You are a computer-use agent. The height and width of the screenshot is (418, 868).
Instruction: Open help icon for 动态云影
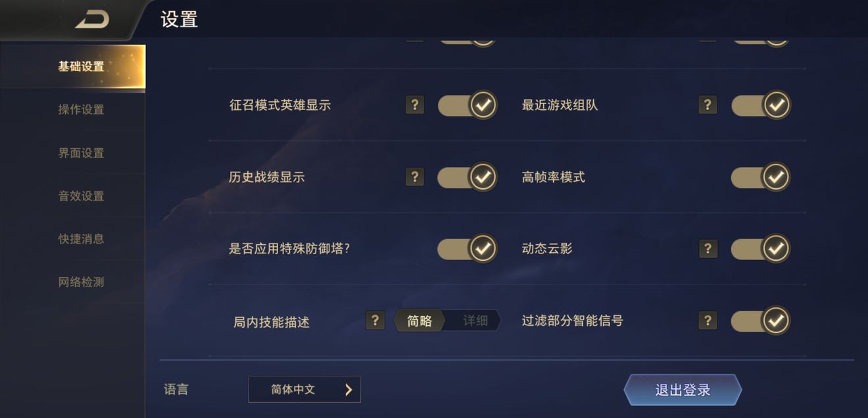point(708,248)
